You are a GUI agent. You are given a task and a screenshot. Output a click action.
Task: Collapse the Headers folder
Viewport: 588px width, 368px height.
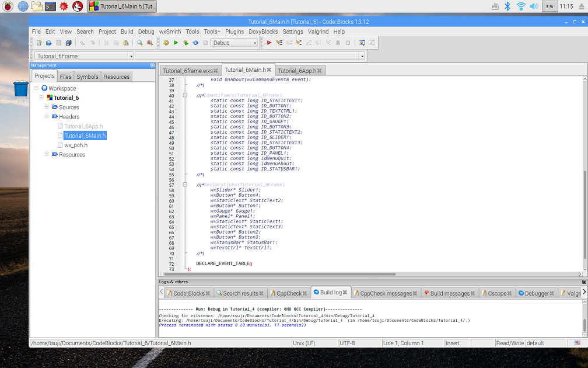47,116
